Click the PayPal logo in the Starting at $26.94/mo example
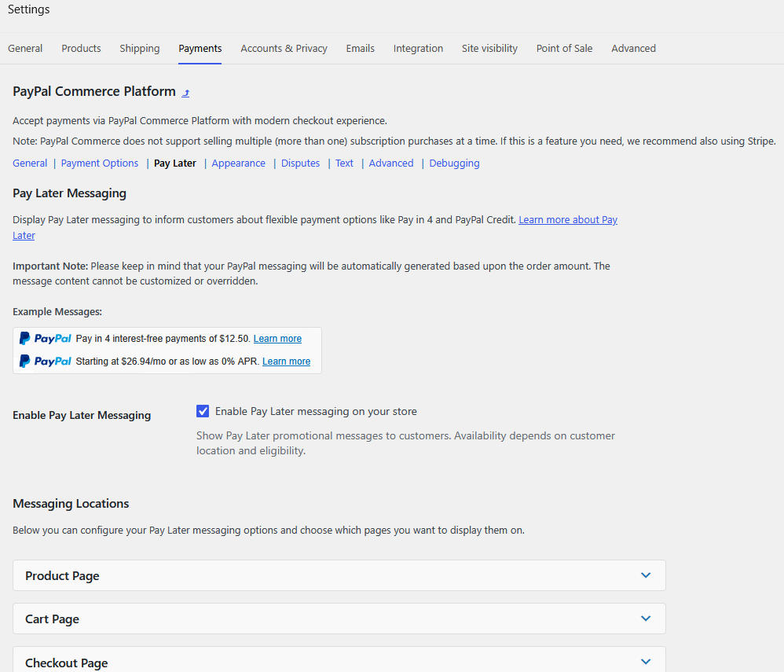This screenshot has width=784, height=672. [x=46, y=362]
